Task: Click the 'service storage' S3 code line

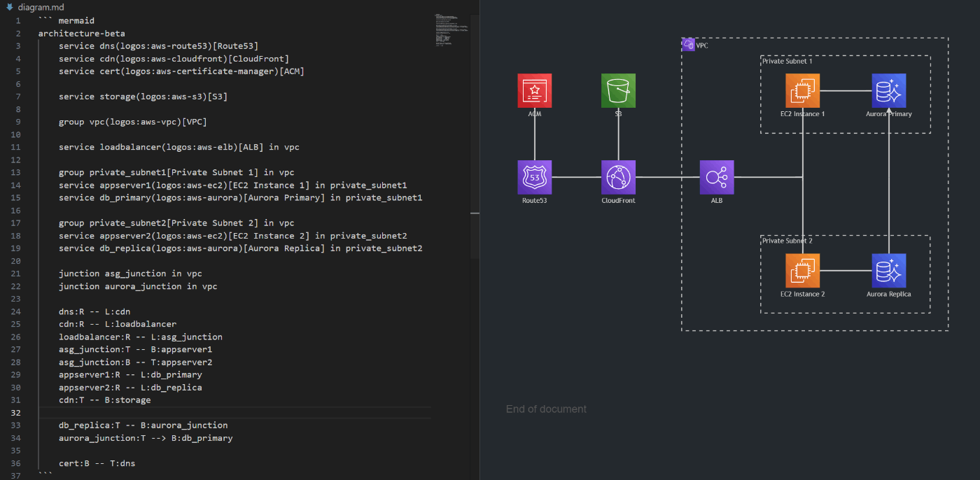Action: [x=143, y=96]
